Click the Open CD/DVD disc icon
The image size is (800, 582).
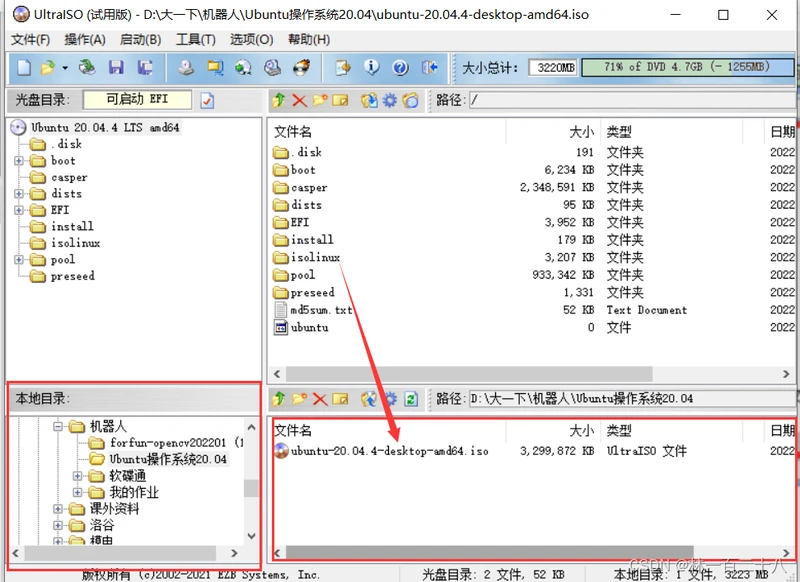(x=87, y=67)
